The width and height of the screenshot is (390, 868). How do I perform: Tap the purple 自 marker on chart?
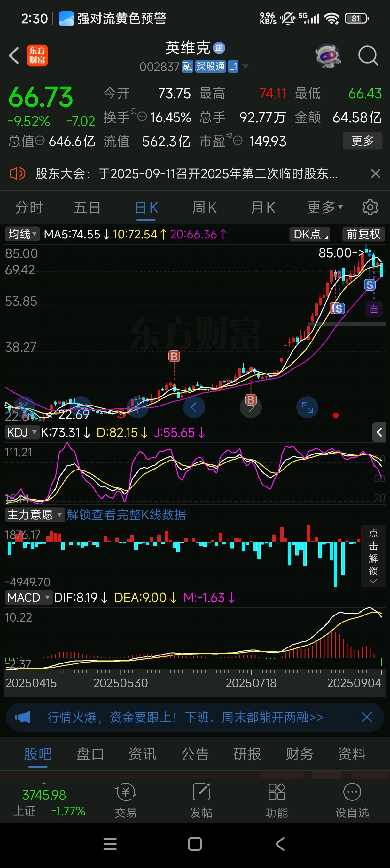[x=374, y=309]
